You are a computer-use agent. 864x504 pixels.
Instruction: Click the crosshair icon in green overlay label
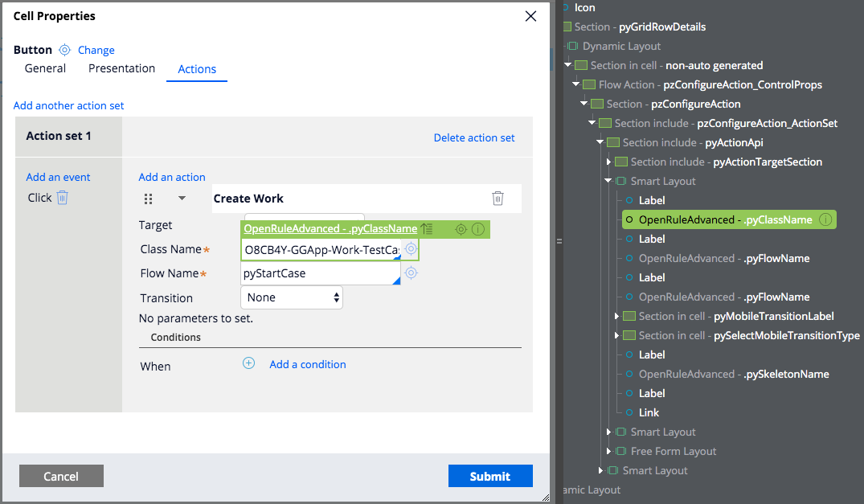(x=461, y=229)
